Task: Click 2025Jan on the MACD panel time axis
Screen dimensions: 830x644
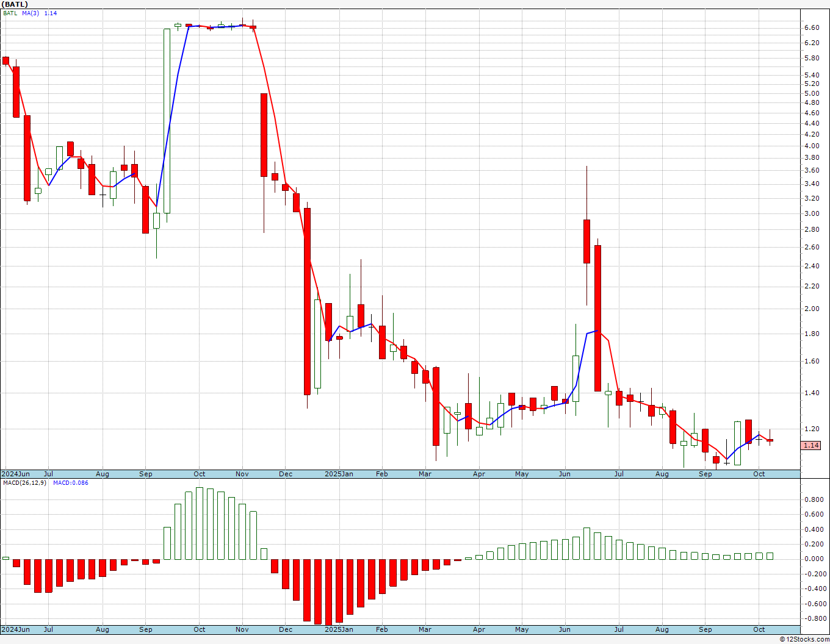Action: coord(339,629)
